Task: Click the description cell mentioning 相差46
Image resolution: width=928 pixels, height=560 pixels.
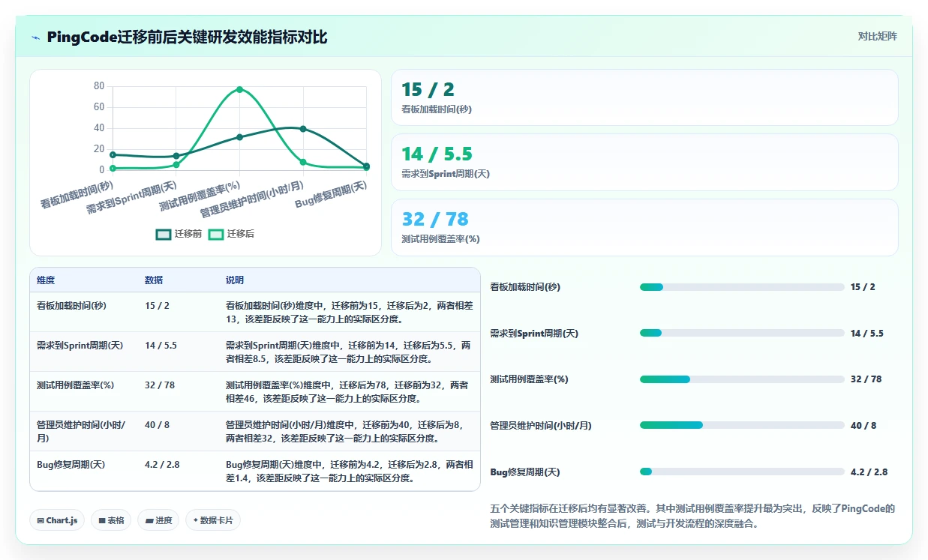Action: 350,391
